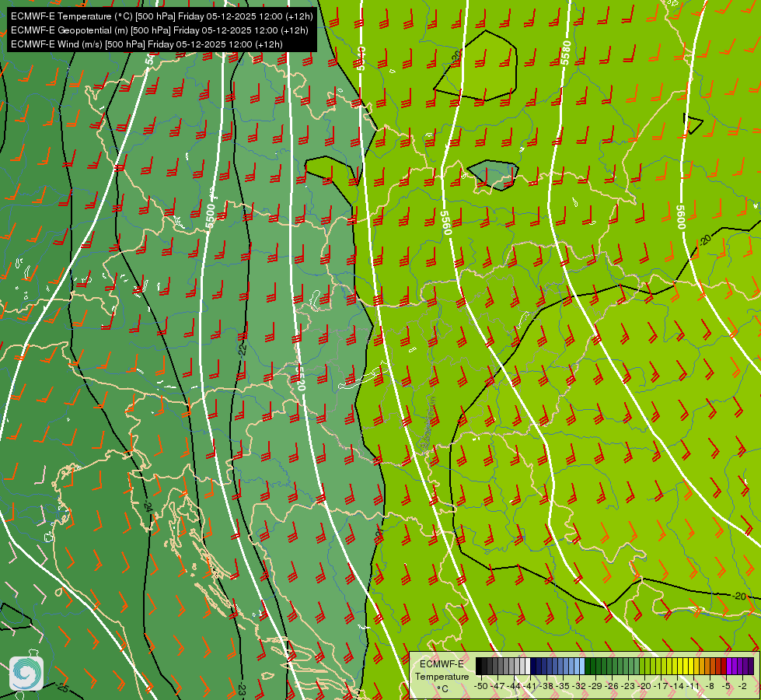Click the -17 tick label on the legend

pos(661,686)
